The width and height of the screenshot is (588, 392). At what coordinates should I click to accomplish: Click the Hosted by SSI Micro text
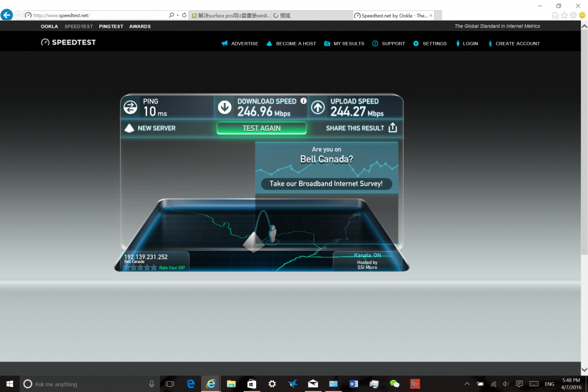pos(367,265)
